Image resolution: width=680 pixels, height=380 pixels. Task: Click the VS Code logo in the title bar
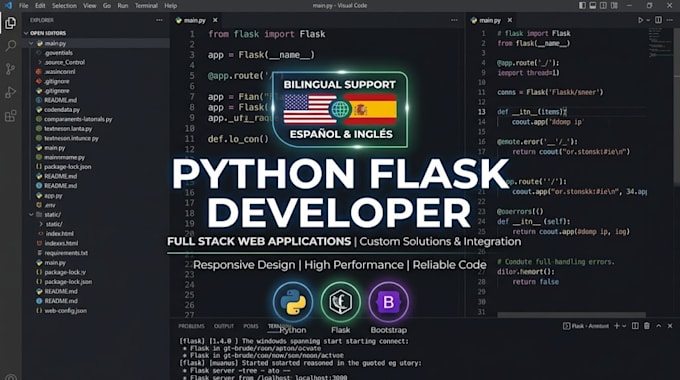pyautogui.click(x=8, y=6)
